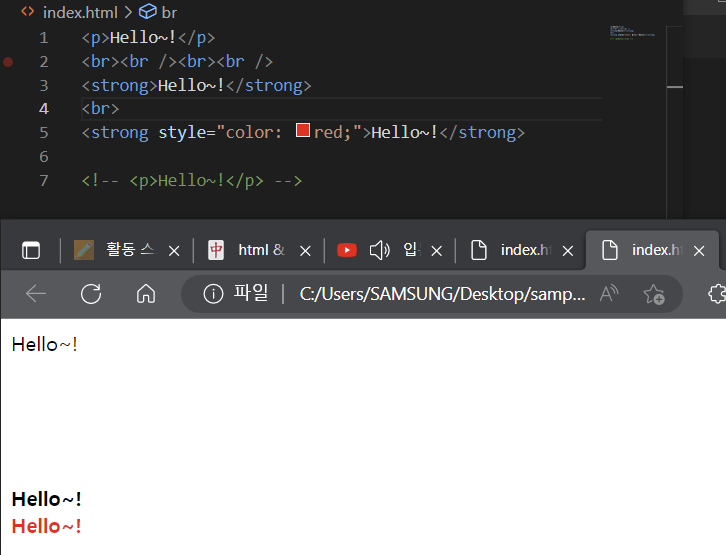Close the html & browser tab

[x=305, y=251]
